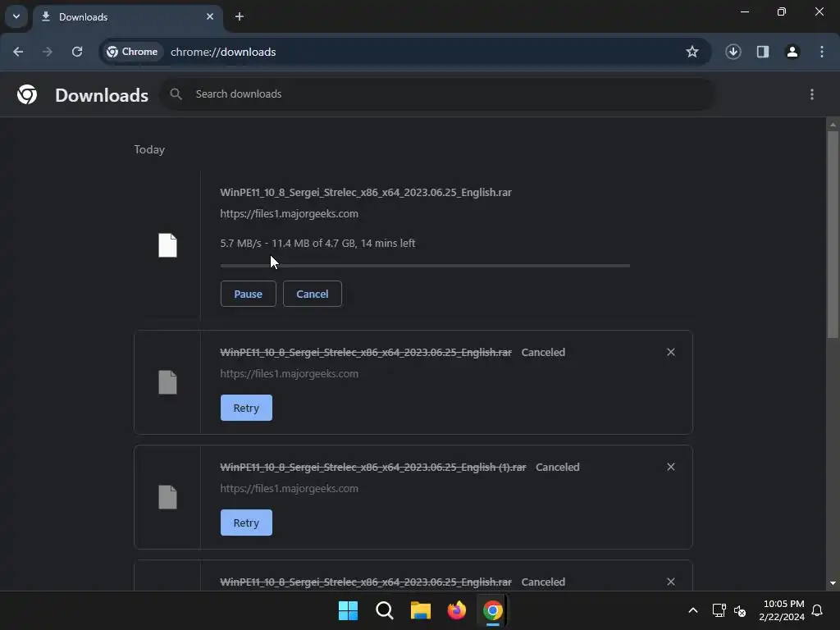
Task: Remove the bottom canceled download entry
Action: pyautogui.click(x=671, y=582)
